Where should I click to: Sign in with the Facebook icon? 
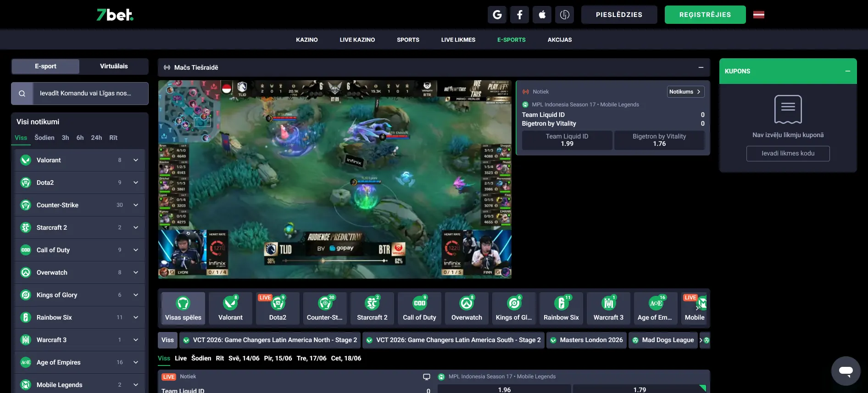click(x=519, y=15)
